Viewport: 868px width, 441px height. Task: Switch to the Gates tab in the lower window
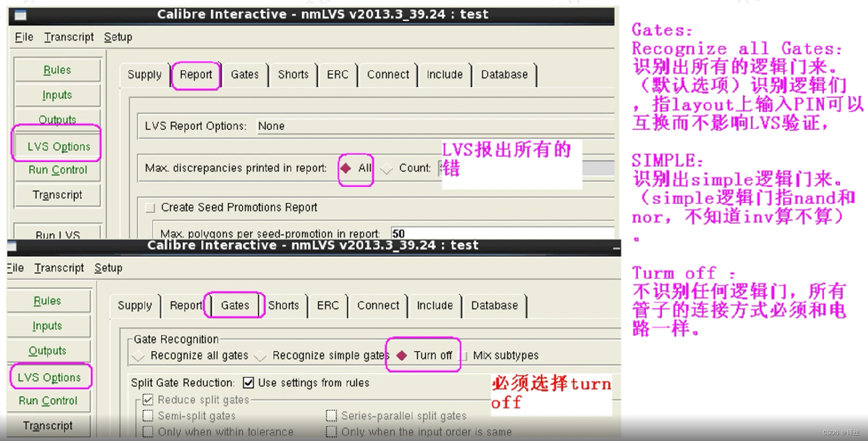[235, 306]
